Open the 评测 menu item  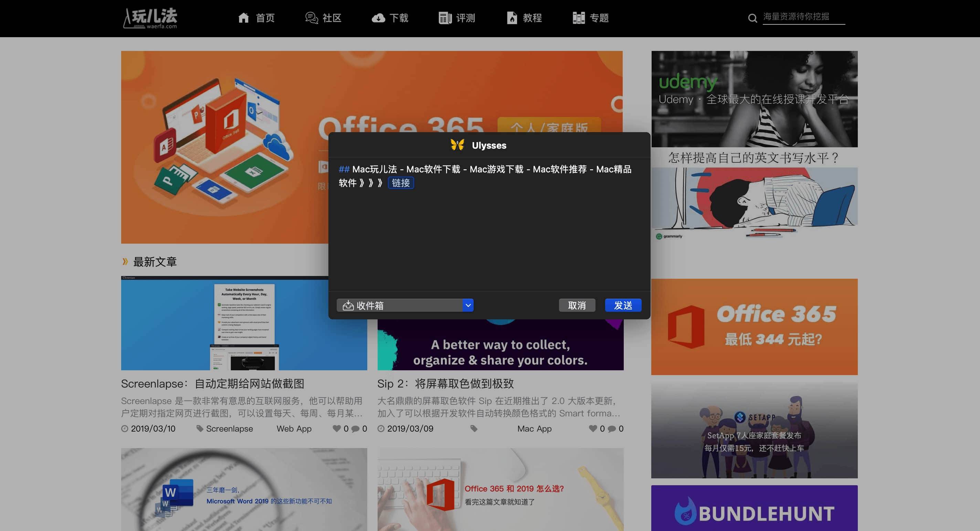pos(466,18)
